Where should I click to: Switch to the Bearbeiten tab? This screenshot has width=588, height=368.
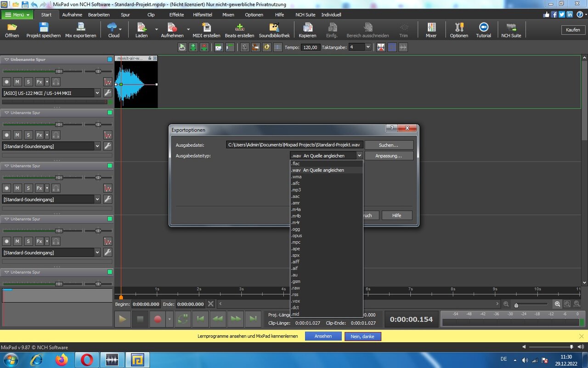pyautogui.click(x=99, y=15)
